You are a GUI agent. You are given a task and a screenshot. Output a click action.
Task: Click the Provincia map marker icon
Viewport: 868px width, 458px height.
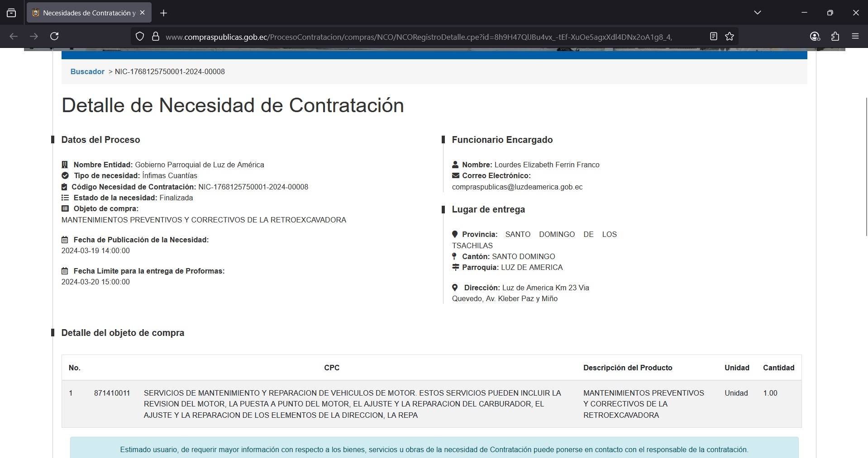coord(455,234)
